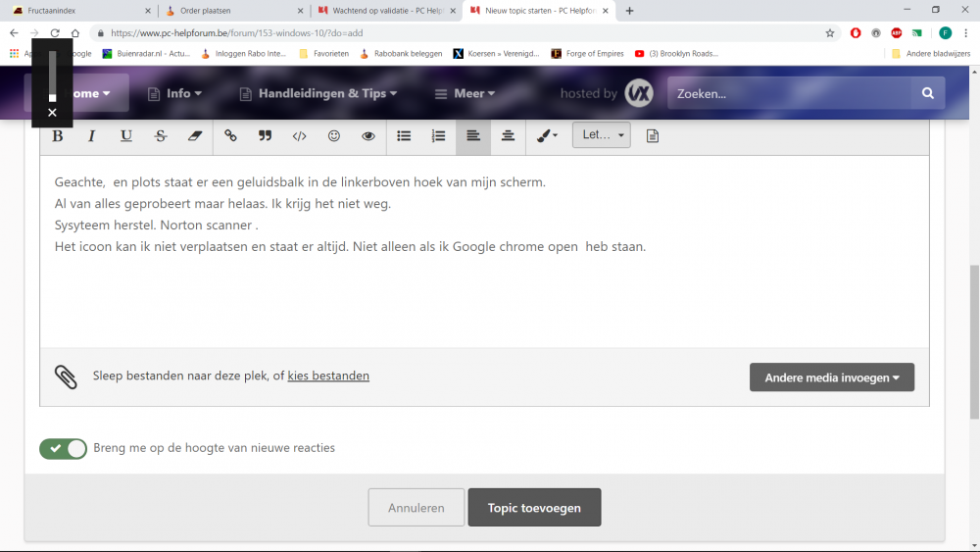Open Inloggen Rabo Internet bookmark
The height and width of the screenshot is (552, 980).
pos(243,54)
